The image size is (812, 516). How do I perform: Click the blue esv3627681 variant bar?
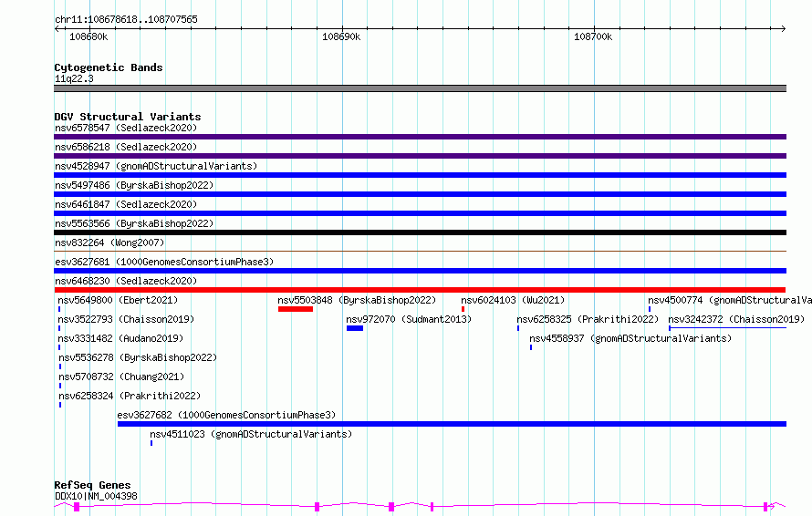pyautogui.click(x=420, y=271)
